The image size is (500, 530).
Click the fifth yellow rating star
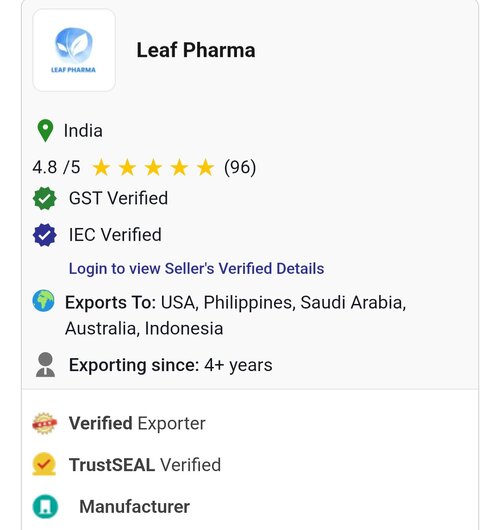205,167
